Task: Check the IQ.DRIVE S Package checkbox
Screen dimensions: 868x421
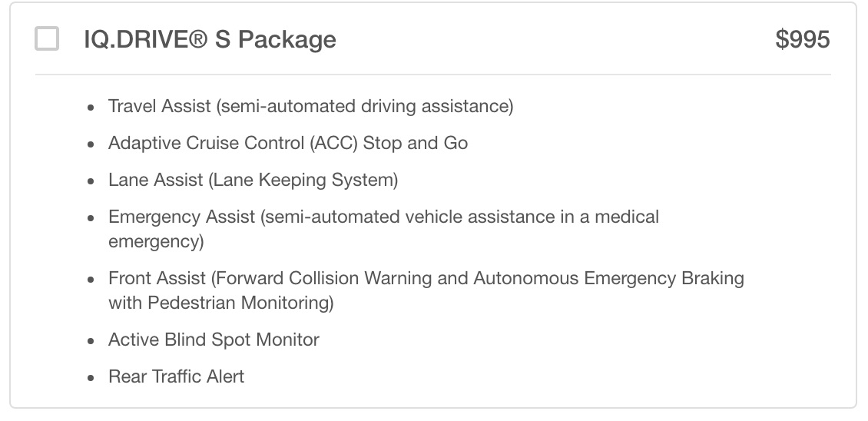Action: click(47, 39)
